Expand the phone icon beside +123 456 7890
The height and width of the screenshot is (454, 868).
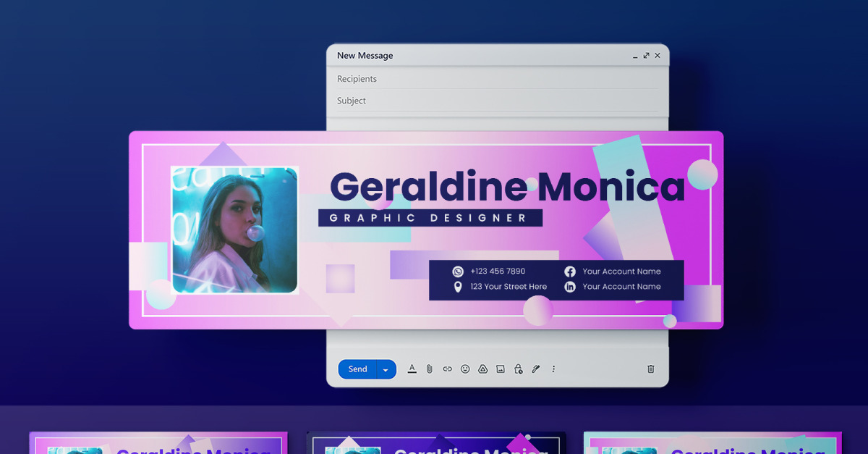tap(458, 272)
